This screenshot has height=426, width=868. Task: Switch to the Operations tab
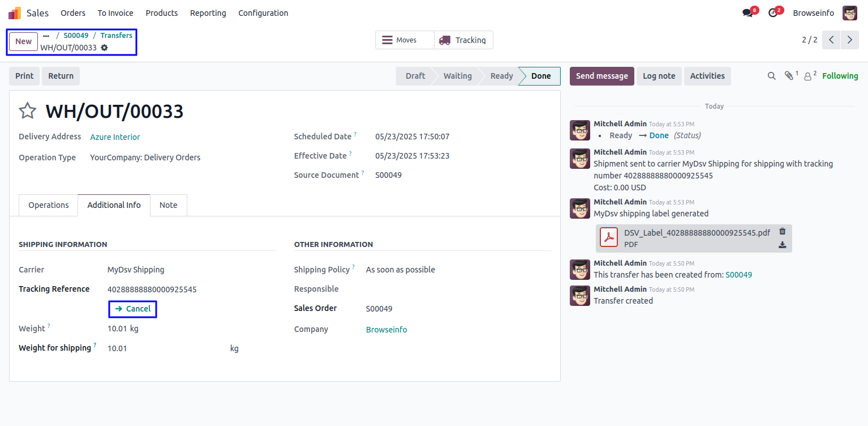coord(49,205)
